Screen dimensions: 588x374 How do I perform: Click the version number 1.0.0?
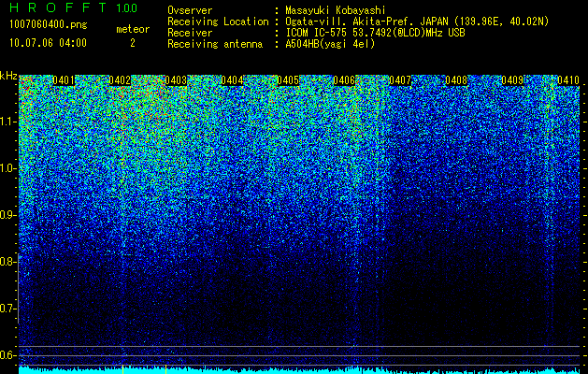coord(127,8)
